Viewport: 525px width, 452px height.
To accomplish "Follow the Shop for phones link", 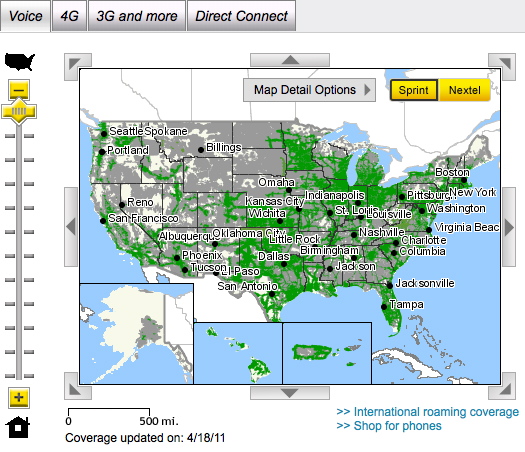I will point(389,426).
